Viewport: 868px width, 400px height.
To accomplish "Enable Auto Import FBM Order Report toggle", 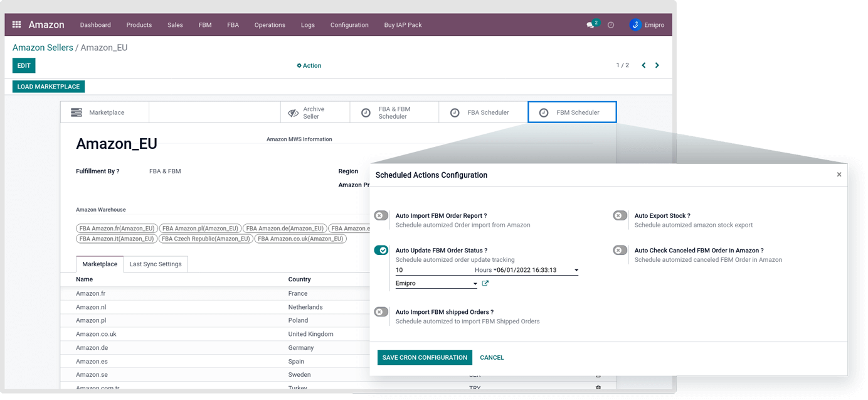I will tap(381, 216).
